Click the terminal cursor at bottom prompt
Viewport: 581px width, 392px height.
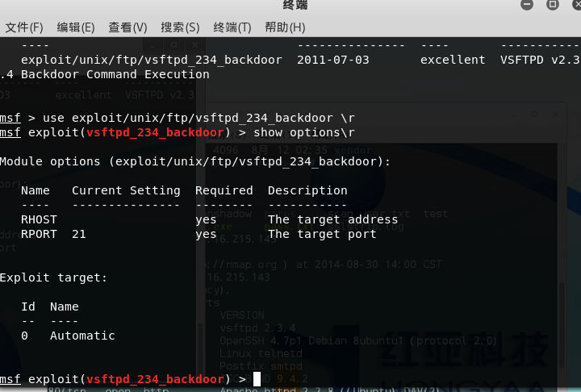[x=257, y=379]
